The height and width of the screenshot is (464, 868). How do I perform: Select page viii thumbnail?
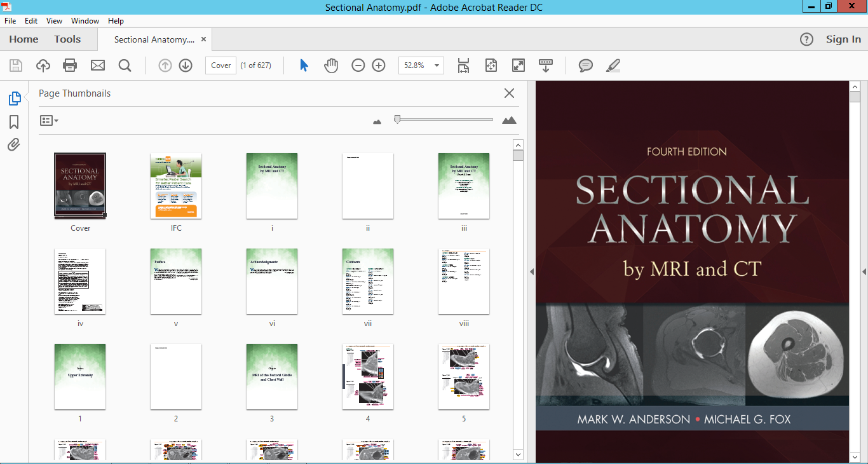[464, 281]
